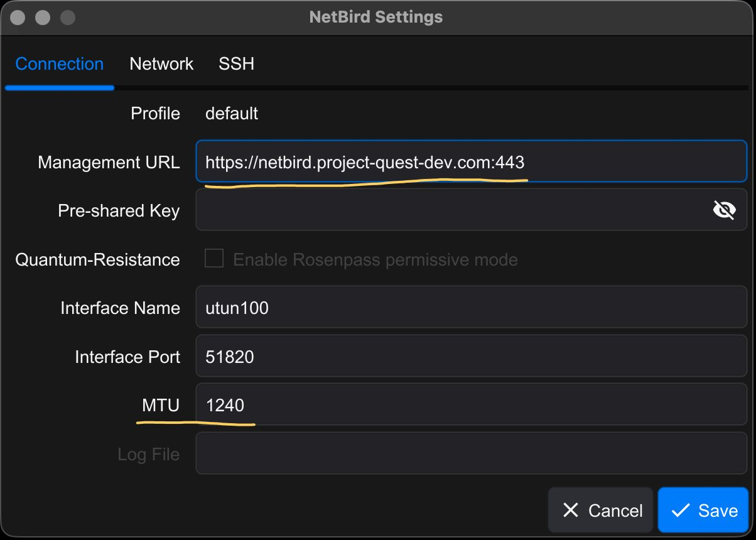Click the green zoom button on title bar
Viewport: 756px width, 540px height.
pos(67,17)
